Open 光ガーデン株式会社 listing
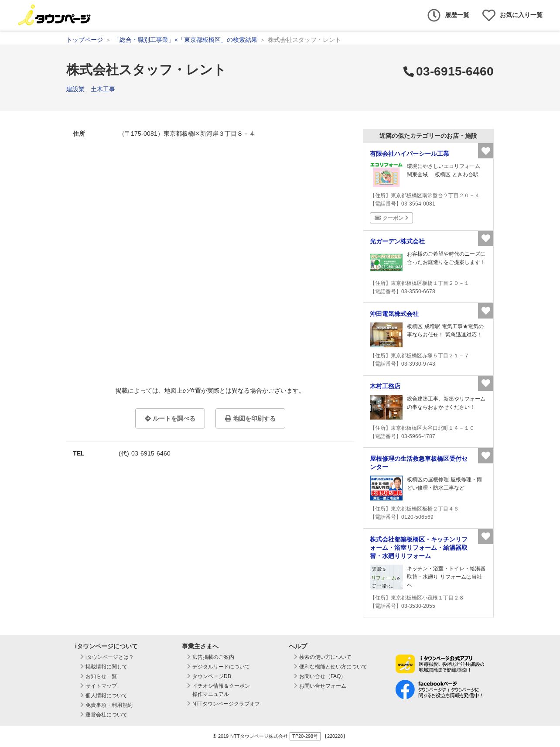Screen dimensions: 560x747 [397, 241]
